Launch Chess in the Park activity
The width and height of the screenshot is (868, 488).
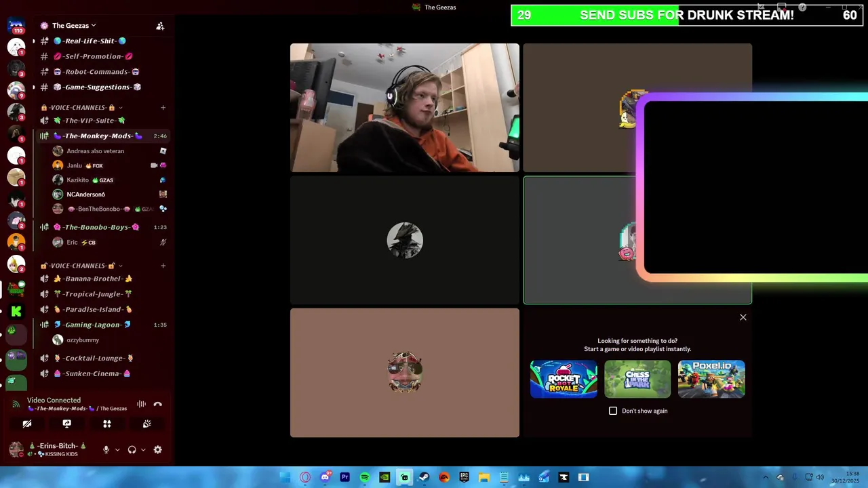pyautogui.click(x=637, y=379)
